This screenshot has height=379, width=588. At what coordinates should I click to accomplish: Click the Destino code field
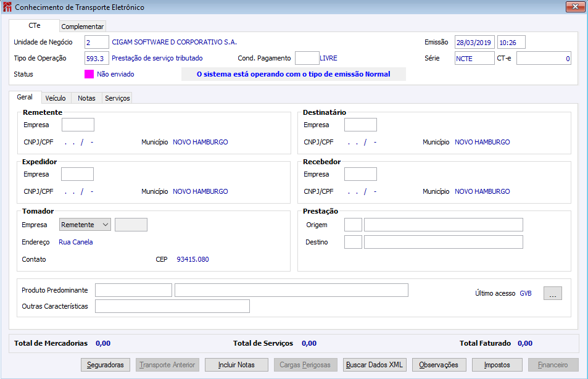pos(354,242)
